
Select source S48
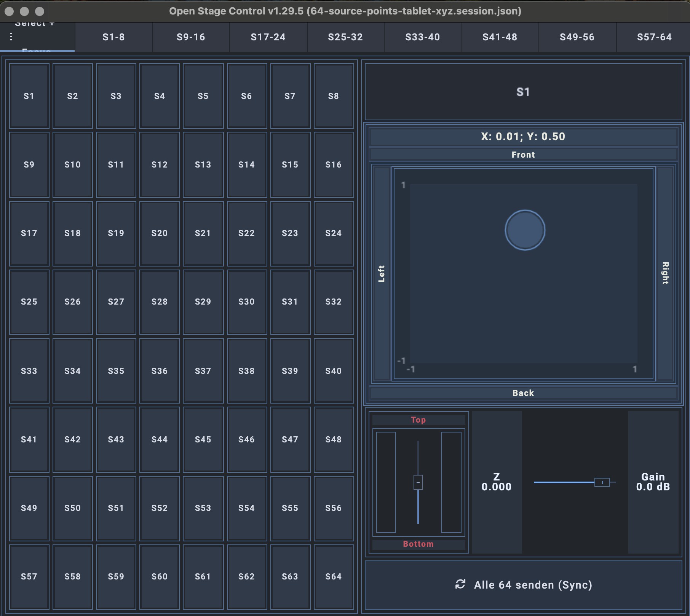coord(334,439)
